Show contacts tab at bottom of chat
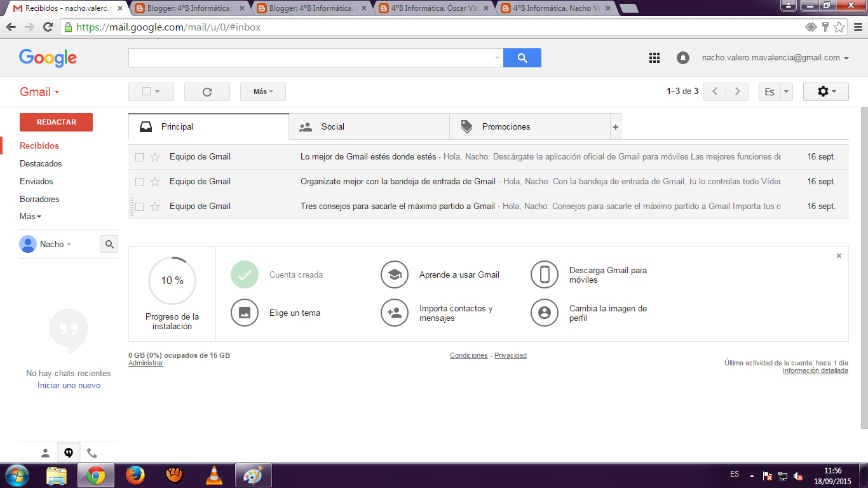This screenshot has height=488, width=868. (x=45, y=453)
